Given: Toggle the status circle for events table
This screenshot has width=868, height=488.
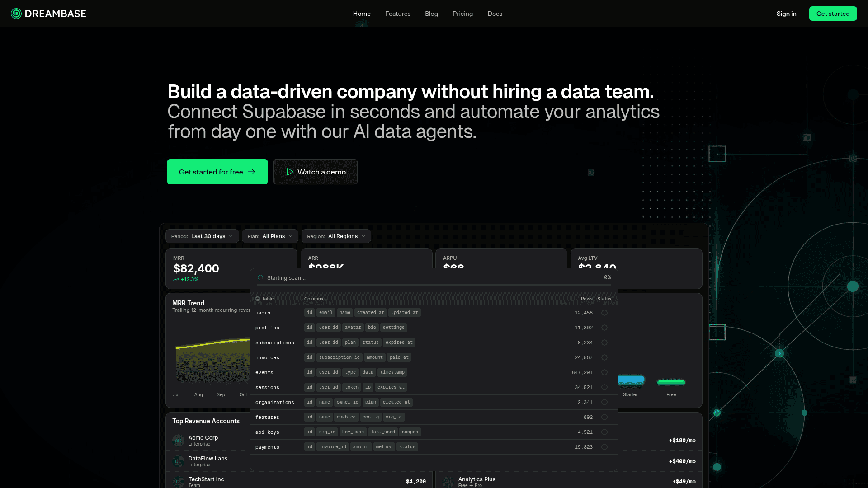Looking at the screenshot, I should 604,372.
